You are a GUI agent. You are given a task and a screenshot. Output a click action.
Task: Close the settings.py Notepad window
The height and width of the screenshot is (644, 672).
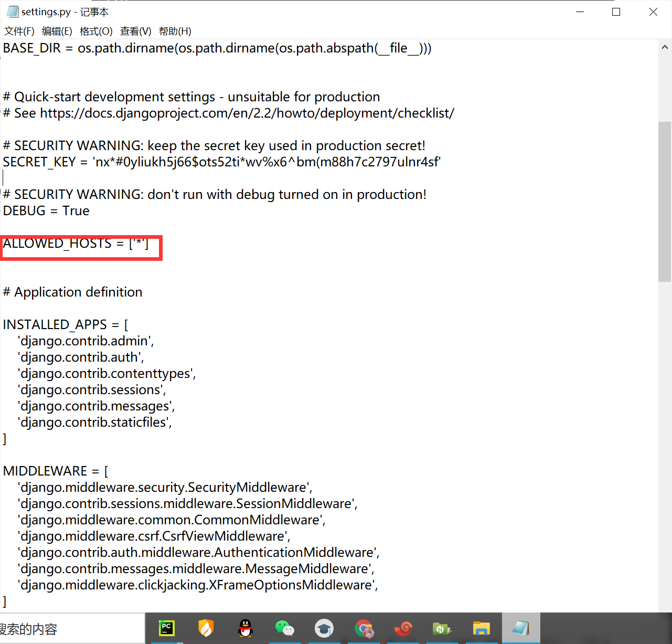pyautogui.click(x=653, y=12)
